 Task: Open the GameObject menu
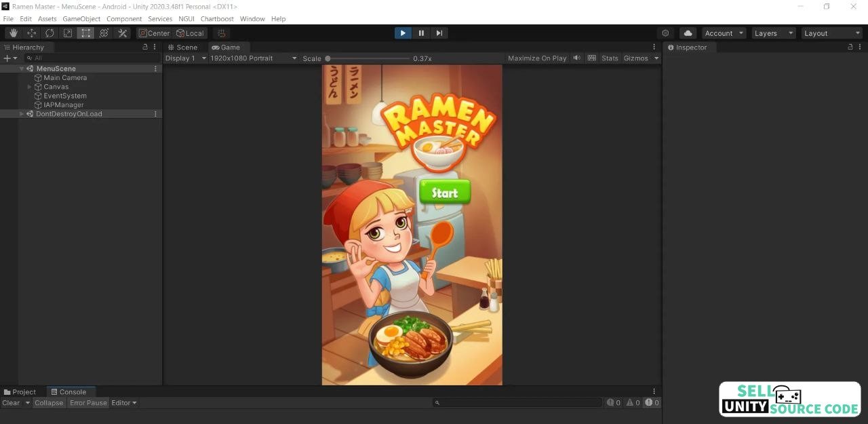81,19
